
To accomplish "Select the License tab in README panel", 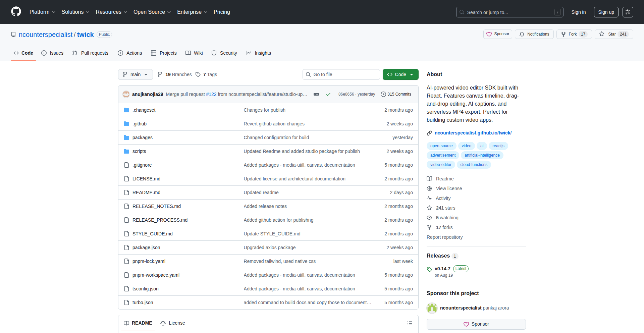I will point(173,323).
